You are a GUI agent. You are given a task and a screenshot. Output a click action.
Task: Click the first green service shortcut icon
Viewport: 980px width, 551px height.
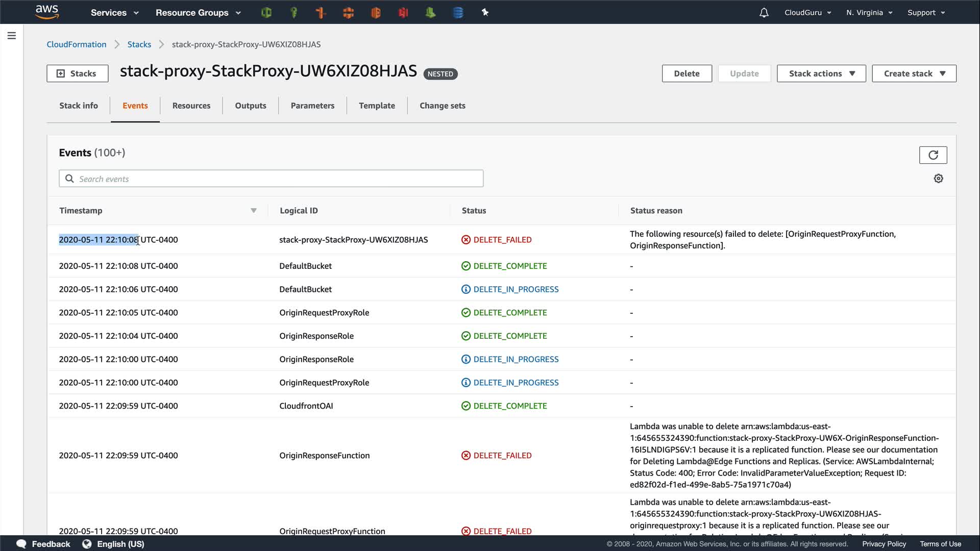[x=266, y=13]
